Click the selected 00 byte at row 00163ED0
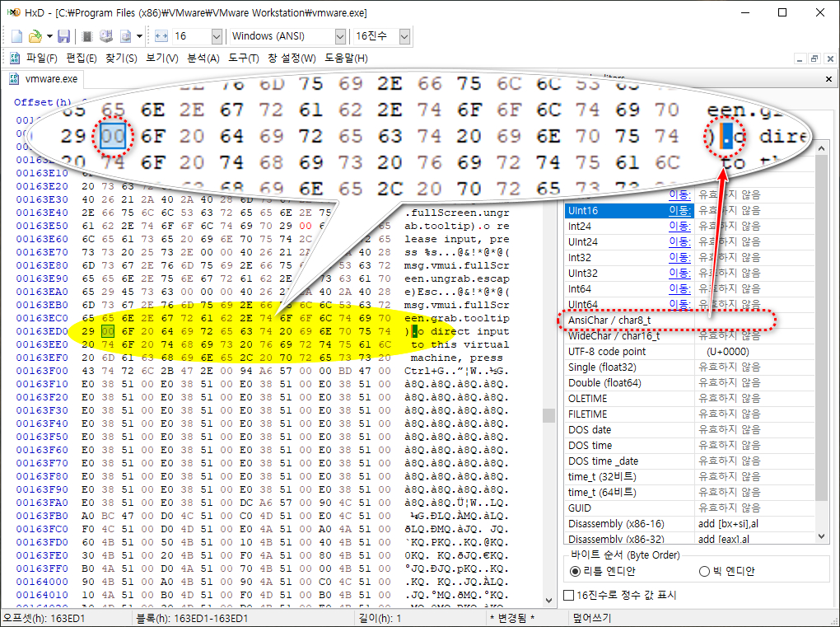 (x=108, y=331)
